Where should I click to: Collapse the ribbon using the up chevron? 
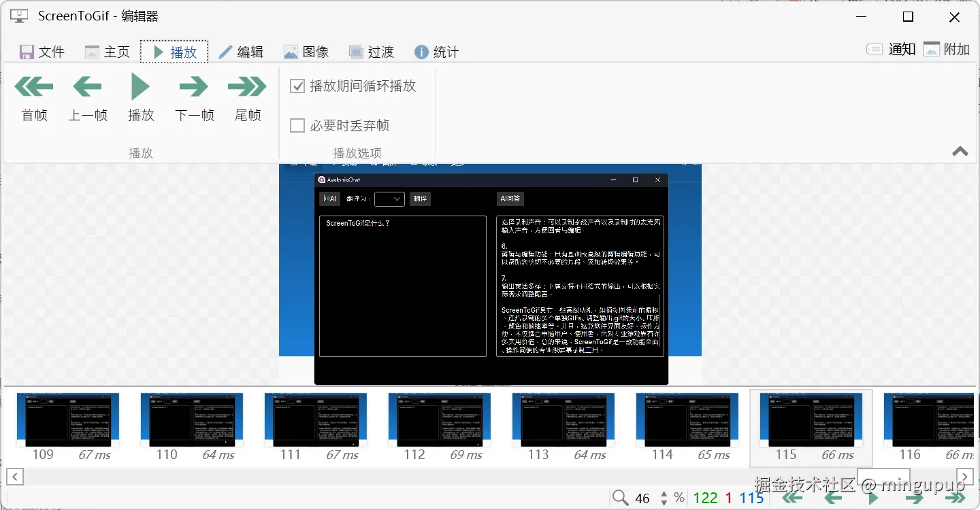click(x=960, y=152)
